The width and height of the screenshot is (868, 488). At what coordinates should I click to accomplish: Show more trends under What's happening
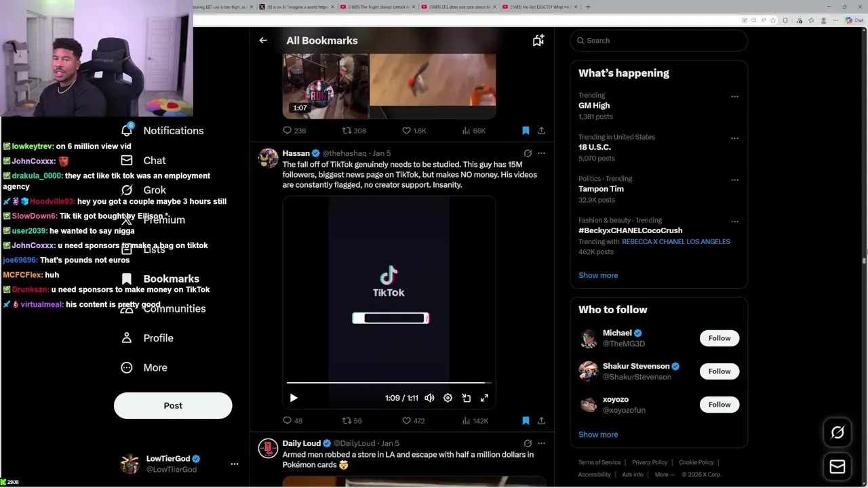pyautogui.click(x=598, y=275)
